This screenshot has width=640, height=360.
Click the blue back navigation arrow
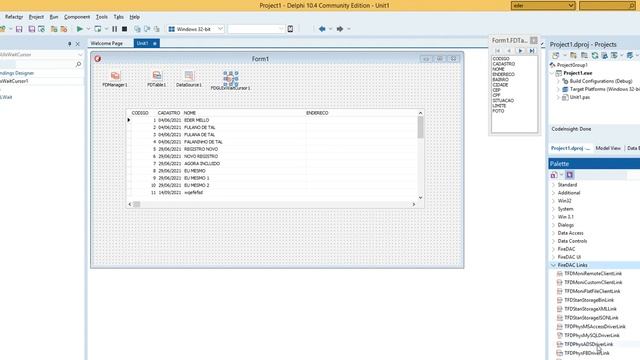[322, 29]
